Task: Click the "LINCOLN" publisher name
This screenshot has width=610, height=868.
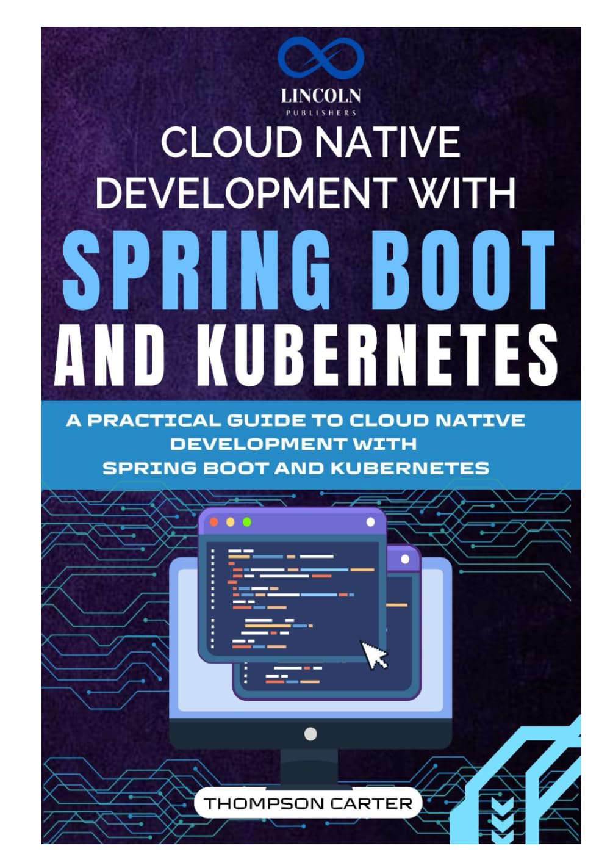Action: point(321,96)
